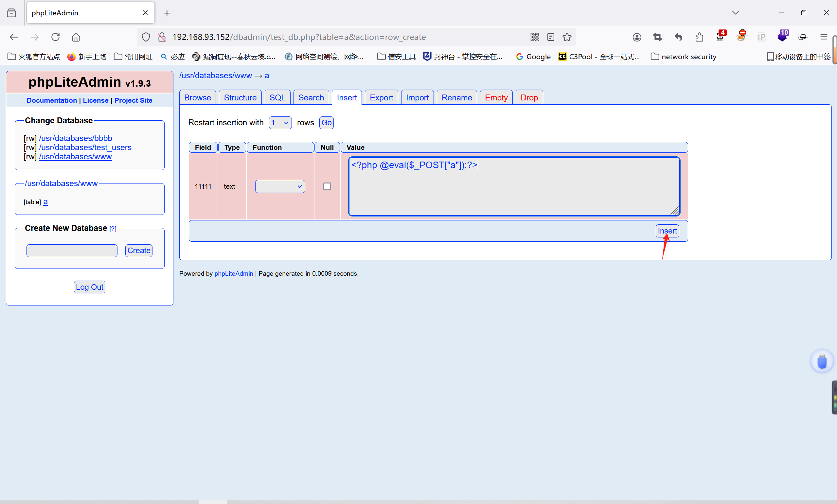The width and height of the screenshot is (837, 504).
Task: Expand the list all tabs chevron
Action: pos(736,12)
